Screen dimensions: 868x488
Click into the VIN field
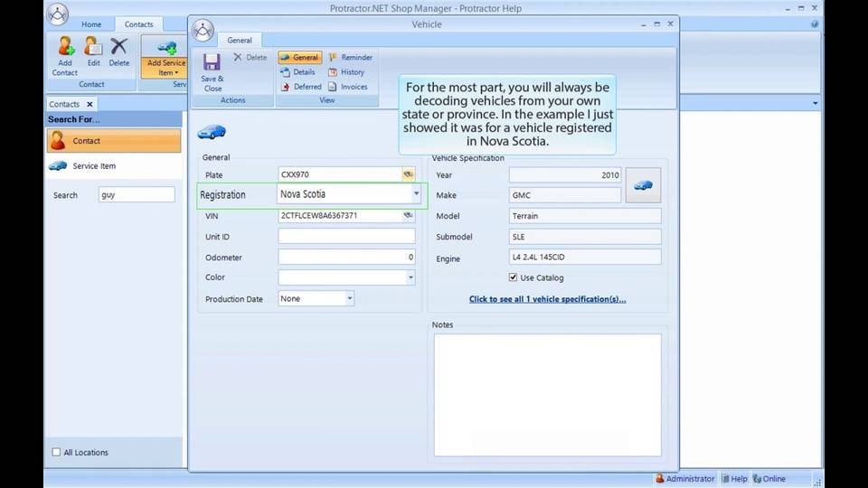(x=340, y=215)
